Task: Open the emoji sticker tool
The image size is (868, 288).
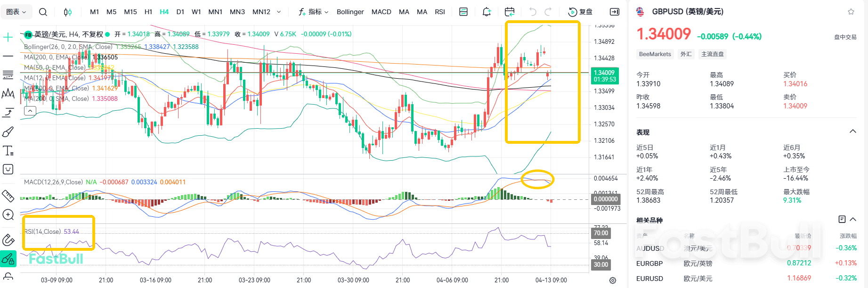Action: click(x=8, y=169)
